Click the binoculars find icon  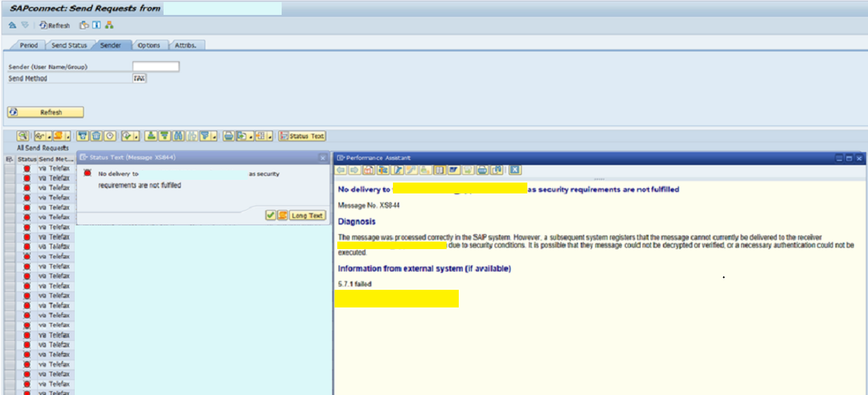point(178,136)
